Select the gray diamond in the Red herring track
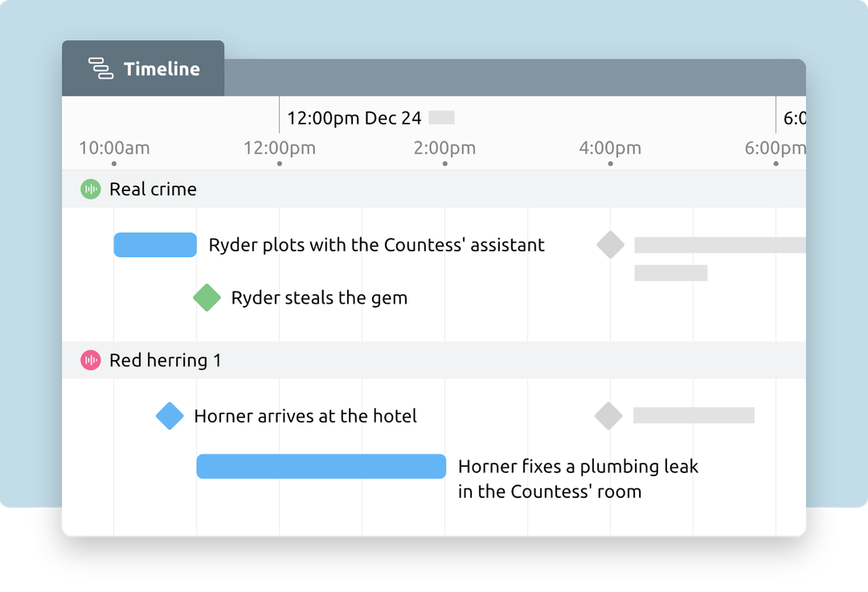 click(608, 416)
